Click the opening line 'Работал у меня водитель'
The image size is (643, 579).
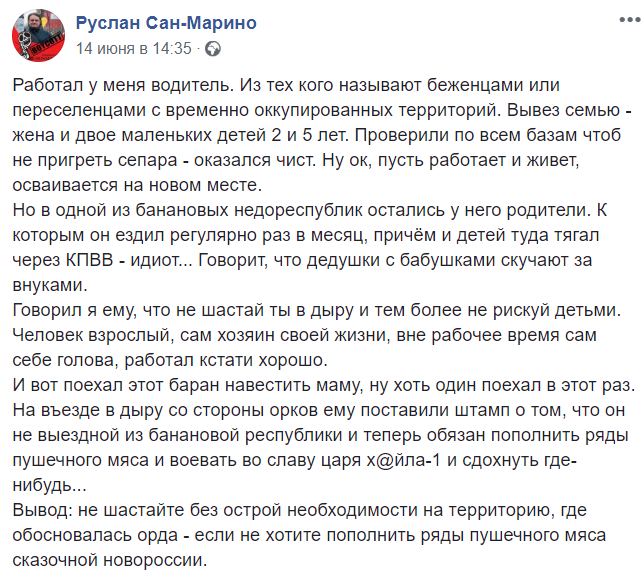pyautogui.click(x=123, y=85)
